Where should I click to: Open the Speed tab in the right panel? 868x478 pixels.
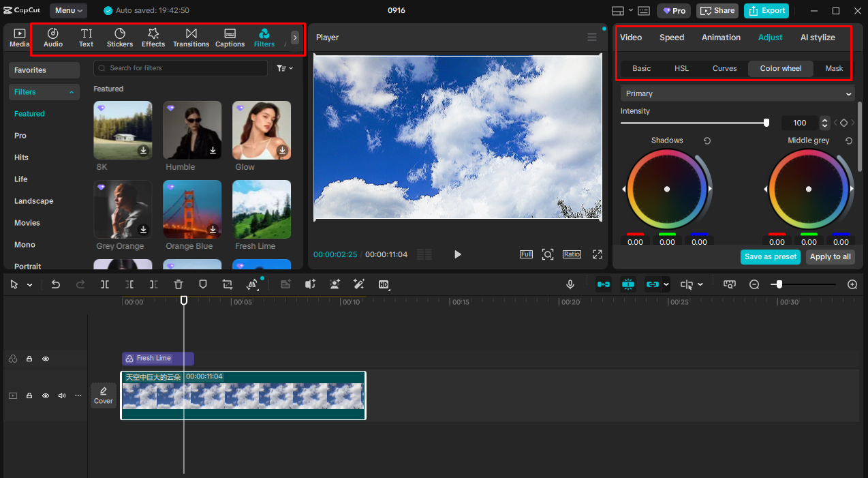(x=671, y=38)
